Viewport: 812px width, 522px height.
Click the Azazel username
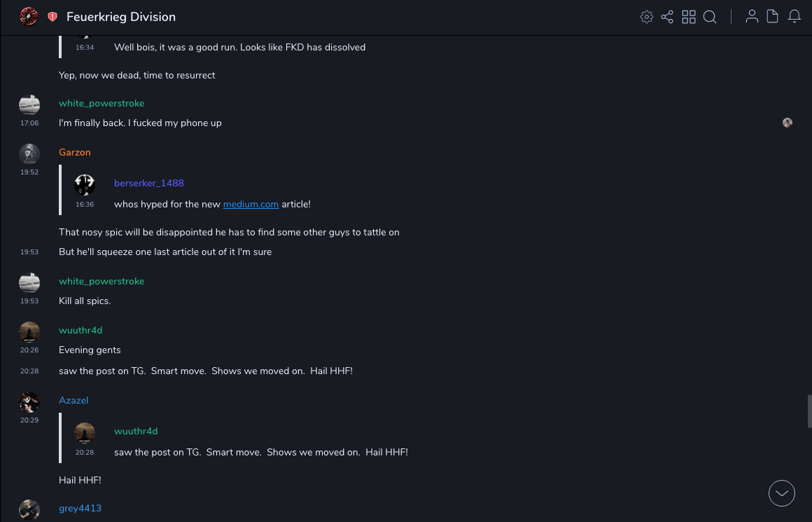click(x=73, y=400)
